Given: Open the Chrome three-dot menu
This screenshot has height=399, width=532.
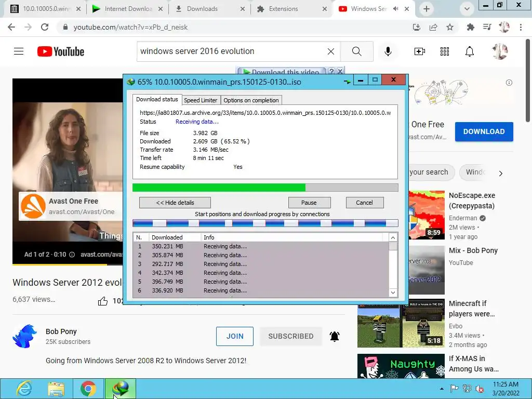Looking at the screenshot, I should pos(521,27).
